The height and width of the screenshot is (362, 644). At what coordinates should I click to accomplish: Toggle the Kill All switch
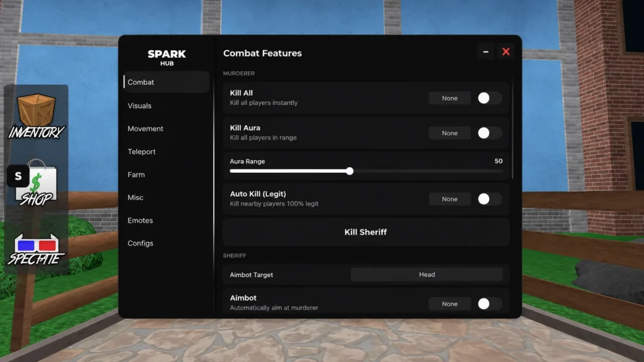tap(489, 98)
